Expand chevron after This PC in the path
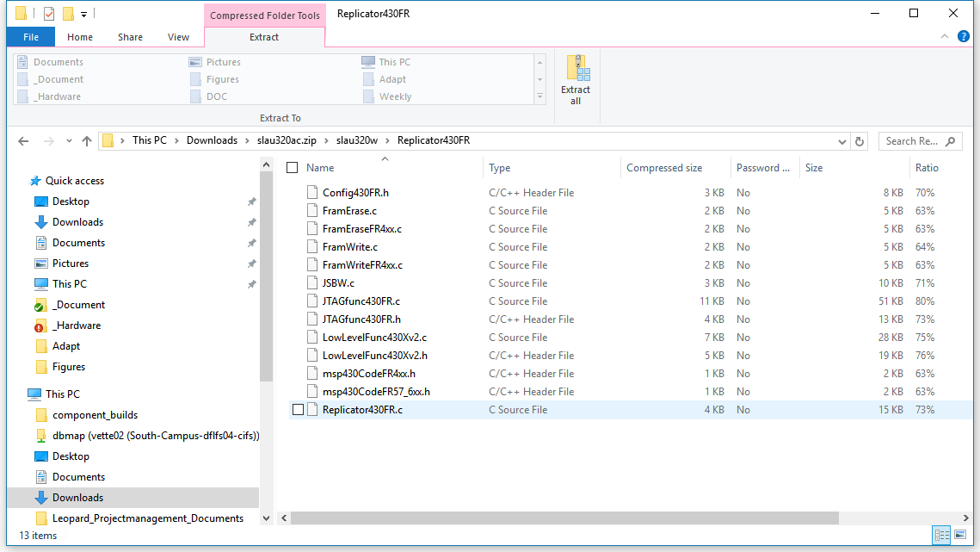The height and width of the screenshot is (552, 980). point(176,141)
